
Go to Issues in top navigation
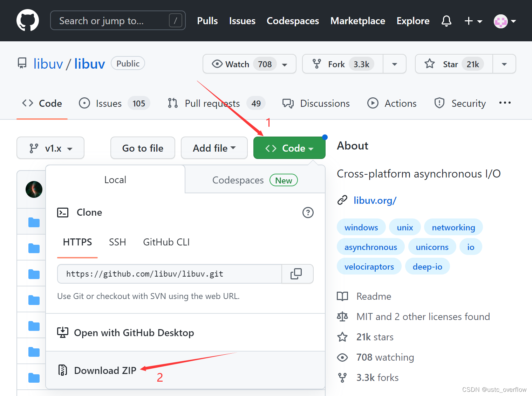coord(242,21)
